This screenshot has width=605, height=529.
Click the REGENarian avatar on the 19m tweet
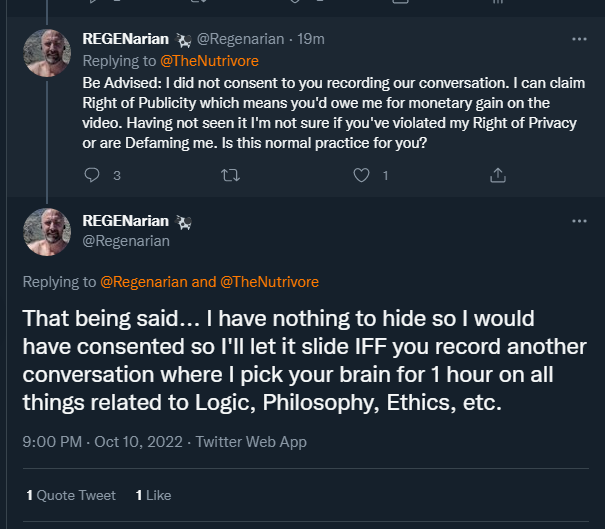pos(46,53)
